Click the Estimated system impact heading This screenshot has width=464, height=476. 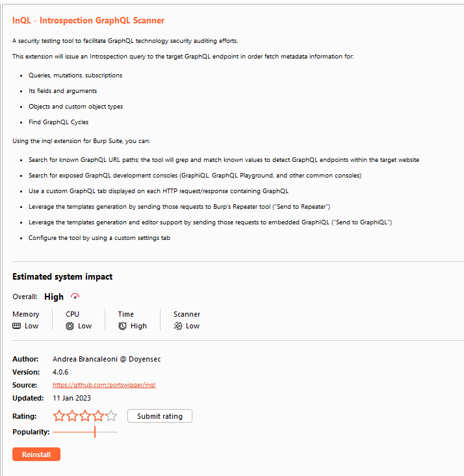[x=62, y=276]
